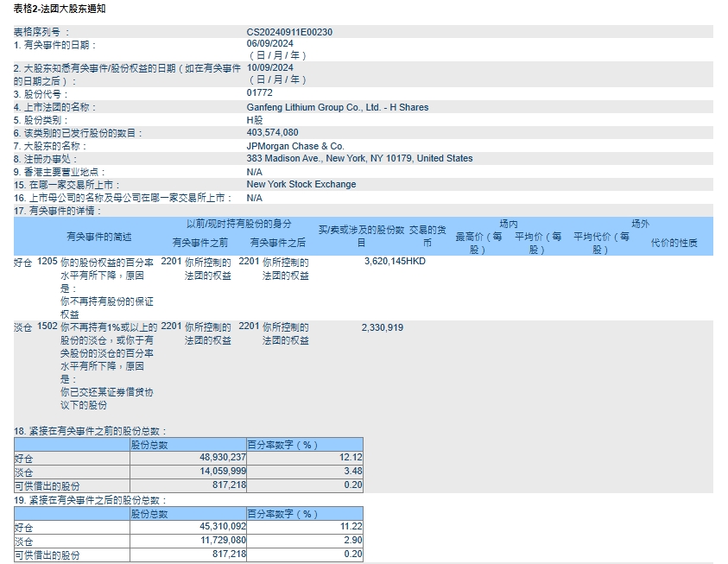Click label 17. 有关事件的详情

pos(58,212)
